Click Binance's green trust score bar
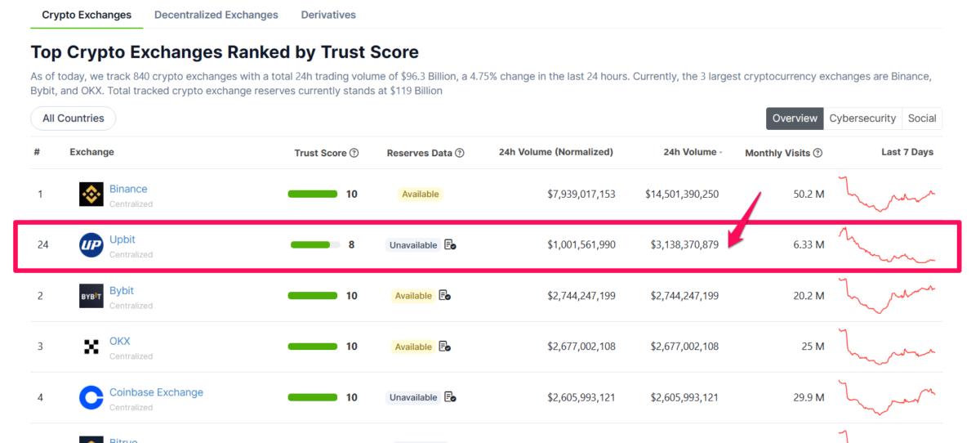This screenshot has height=443, width=980. coord(313,195)
